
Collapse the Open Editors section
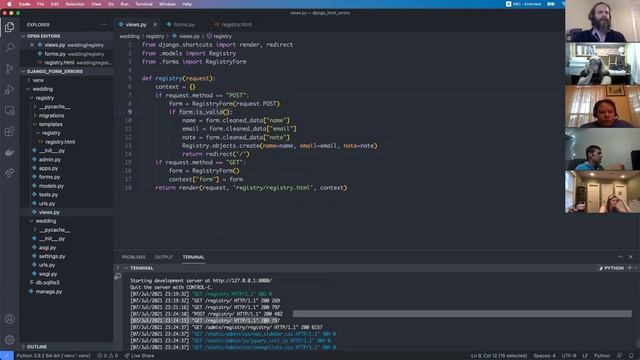[43, 36]
